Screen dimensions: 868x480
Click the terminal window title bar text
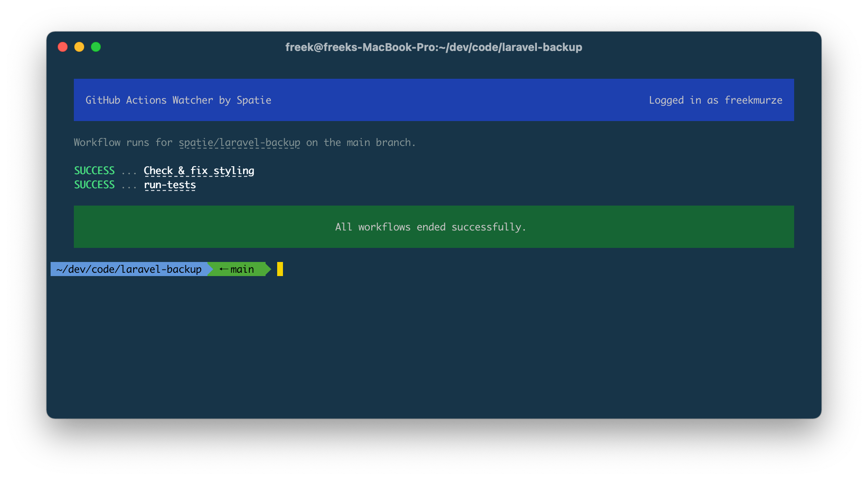[x=434, y=47]
